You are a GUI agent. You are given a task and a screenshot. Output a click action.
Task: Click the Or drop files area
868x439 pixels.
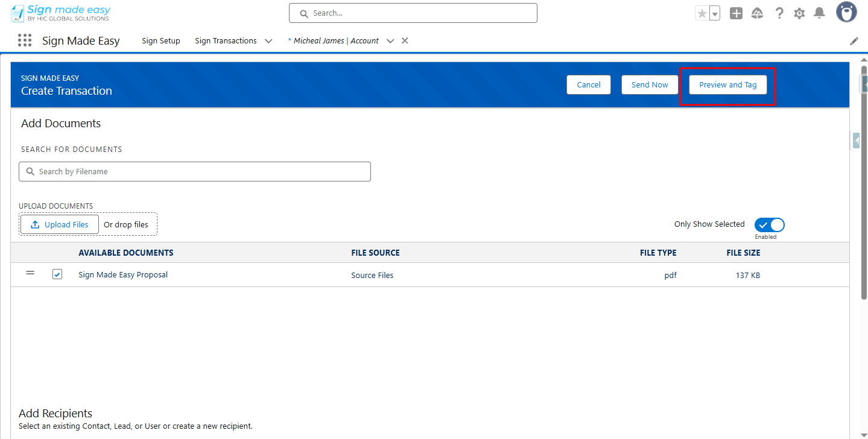pos(126,224)
